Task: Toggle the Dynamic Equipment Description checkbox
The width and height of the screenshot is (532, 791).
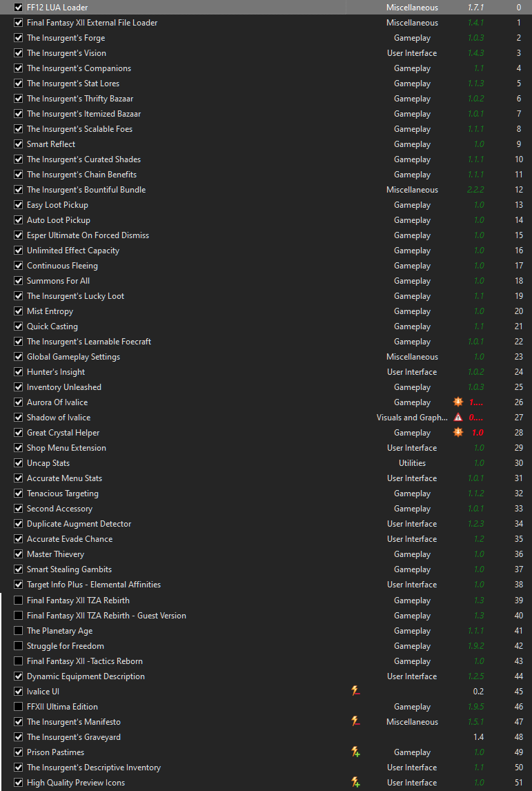Action: click(x=18, y=676)
